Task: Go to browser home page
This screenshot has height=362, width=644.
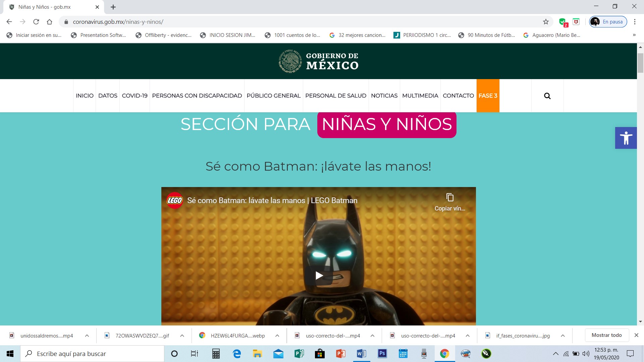Action: click(49, 22)
